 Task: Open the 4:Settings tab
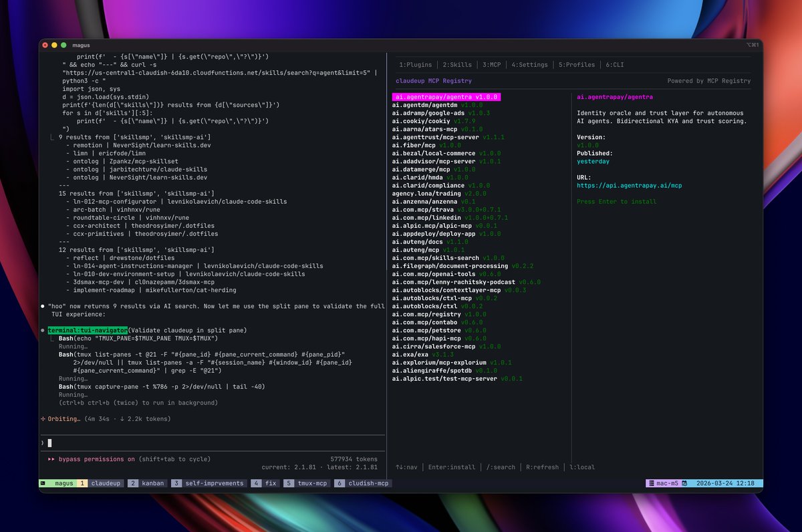click(529, 65)
